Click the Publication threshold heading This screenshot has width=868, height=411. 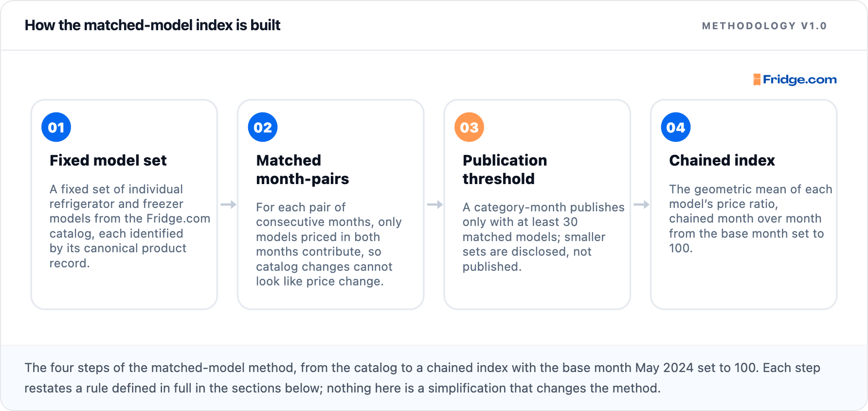coord(505,169)
